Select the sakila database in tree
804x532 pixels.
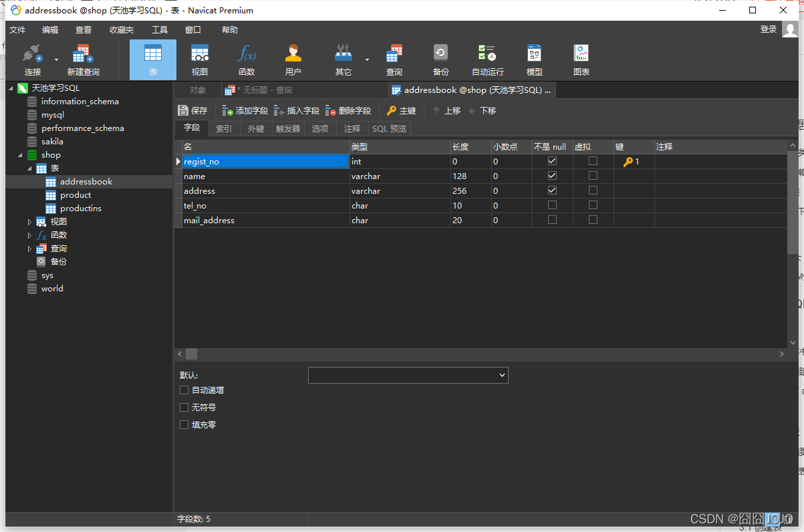52,142
